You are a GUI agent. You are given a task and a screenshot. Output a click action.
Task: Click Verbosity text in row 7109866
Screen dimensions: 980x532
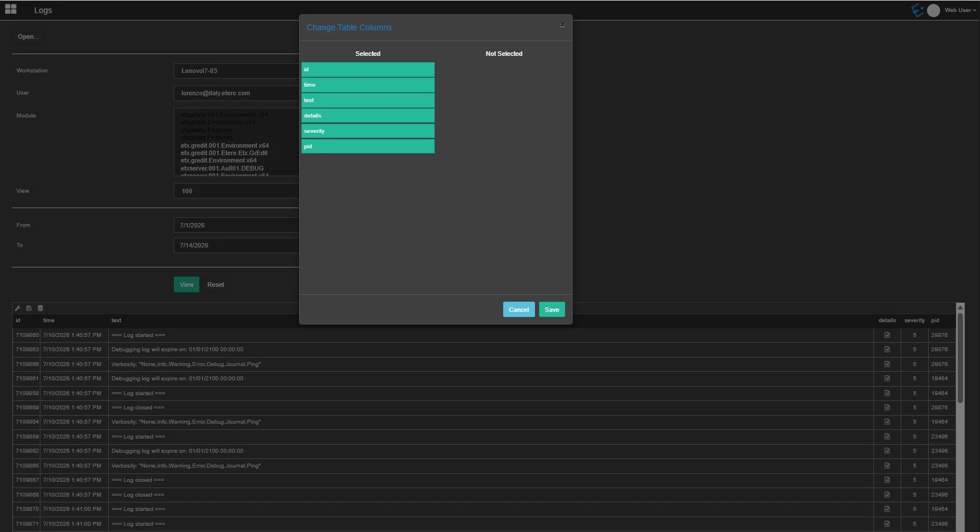(x=186, y=364)
